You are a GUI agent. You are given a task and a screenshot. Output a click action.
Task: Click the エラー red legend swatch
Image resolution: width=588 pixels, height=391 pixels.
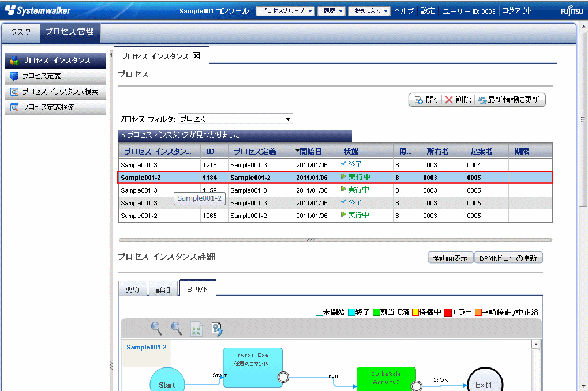447,312
